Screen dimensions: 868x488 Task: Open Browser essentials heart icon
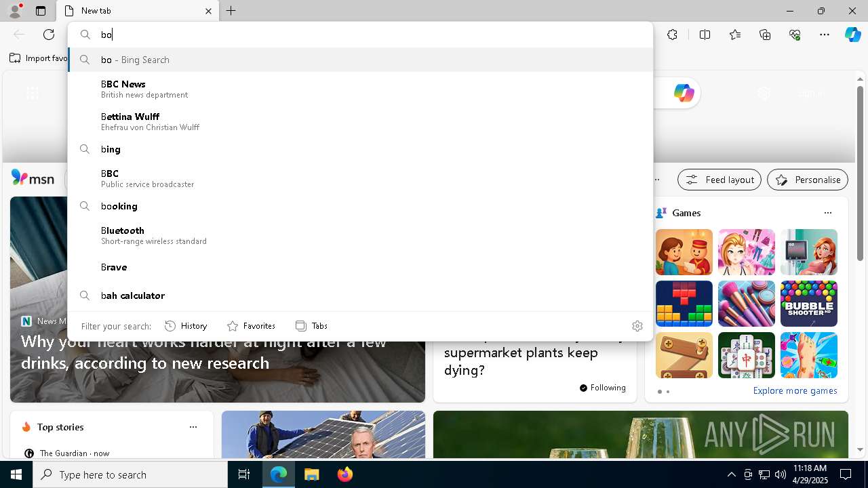pos(795,35)
